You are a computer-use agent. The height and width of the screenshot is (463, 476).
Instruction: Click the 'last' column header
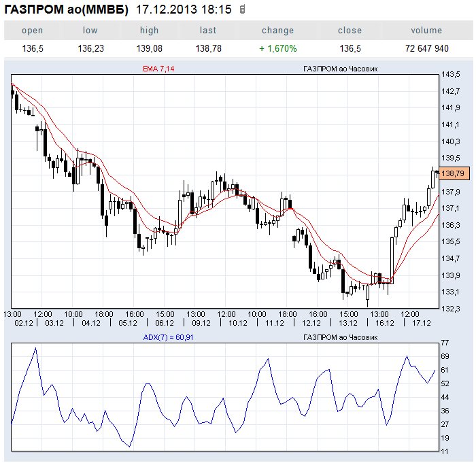pyautogui.click(x=208, y=31)
